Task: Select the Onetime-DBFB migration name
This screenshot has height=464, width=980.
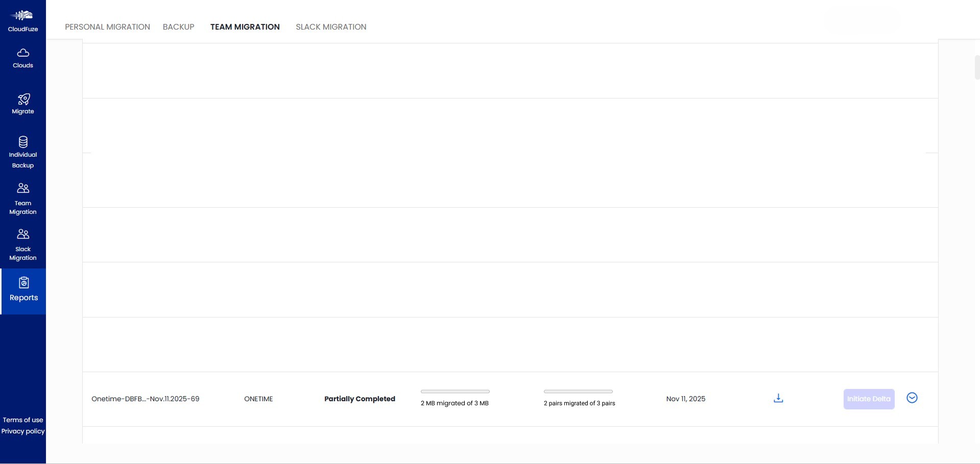Action: pyautogui.click(x=146, y=399)
